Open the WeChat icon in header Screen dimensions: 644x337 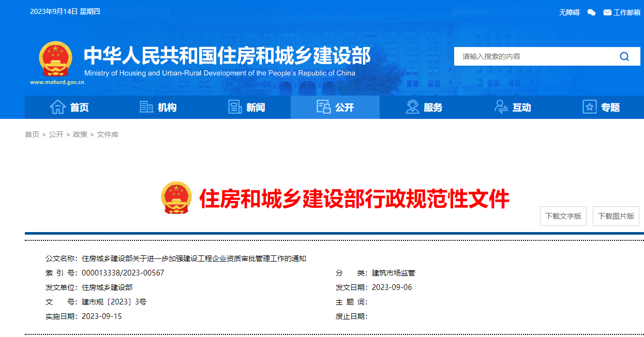(x=592, y=12)
